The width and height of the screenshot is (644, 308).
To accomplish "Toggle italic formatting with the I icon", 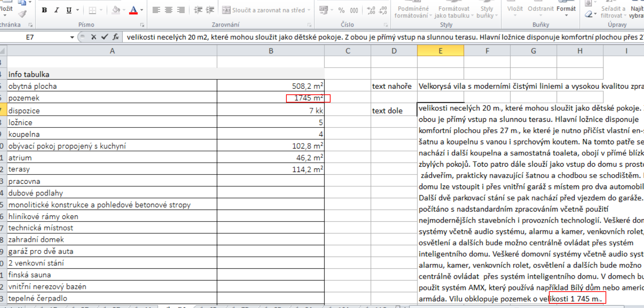I will coord(56,10).
